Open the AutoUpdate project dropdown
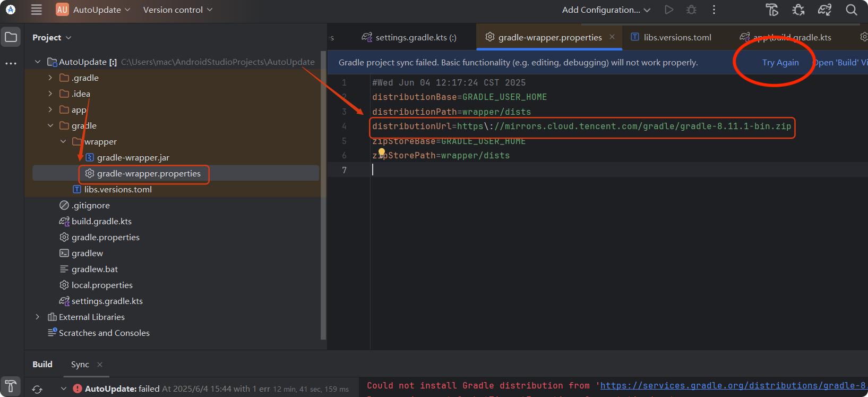This screenshot has width=868, height=397. tap(101, 10)
